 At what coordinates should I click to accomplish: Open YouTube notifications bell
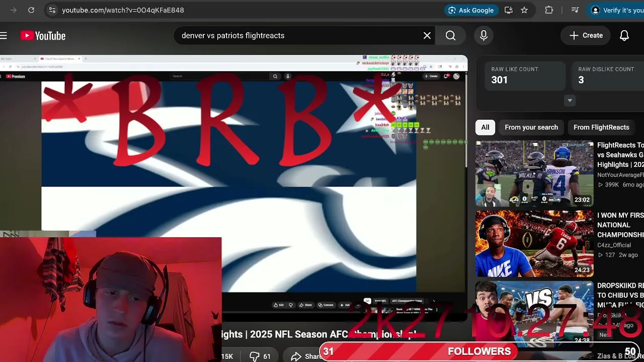(x=624, y=36)
